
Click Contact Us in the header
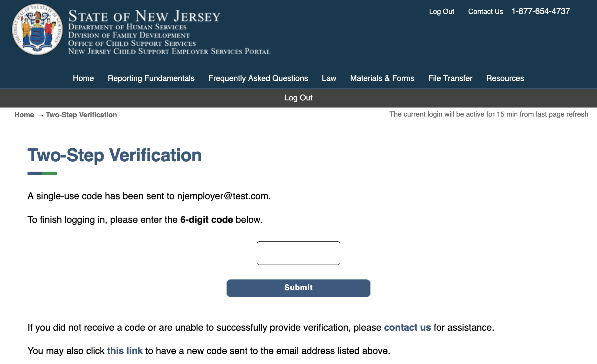click(485, 11)
